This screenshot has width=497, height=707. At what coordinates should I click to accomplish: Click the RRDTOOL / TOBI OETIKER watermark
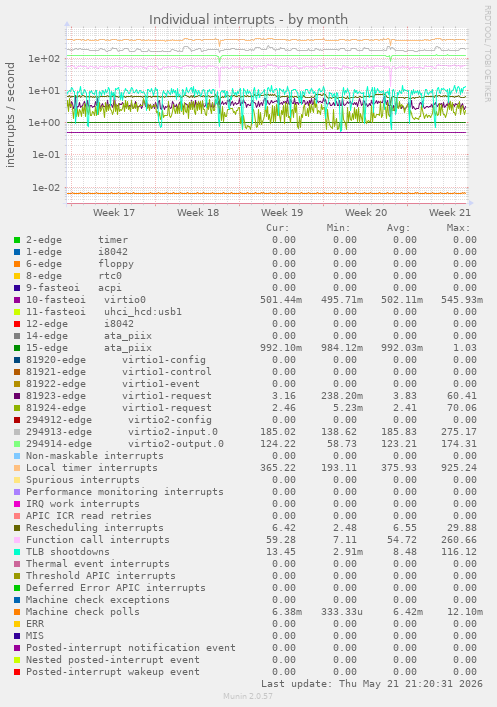(488, 54)
